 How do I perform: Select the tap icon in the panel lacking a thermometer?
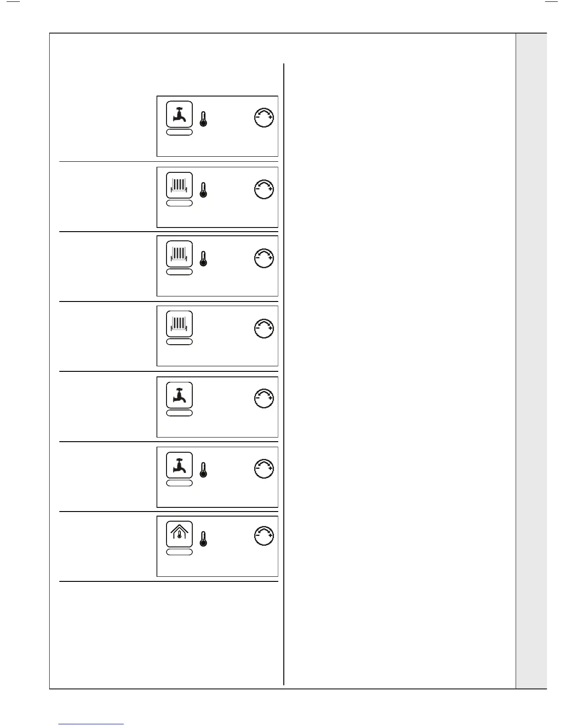(x=179, y=395)
